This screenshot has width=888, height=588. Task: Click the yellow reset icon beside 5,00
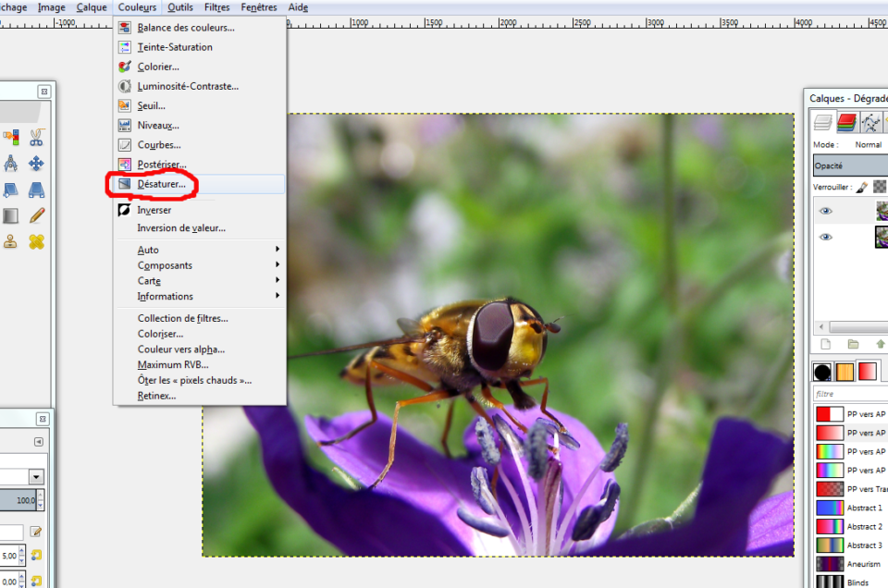[36, 555]
